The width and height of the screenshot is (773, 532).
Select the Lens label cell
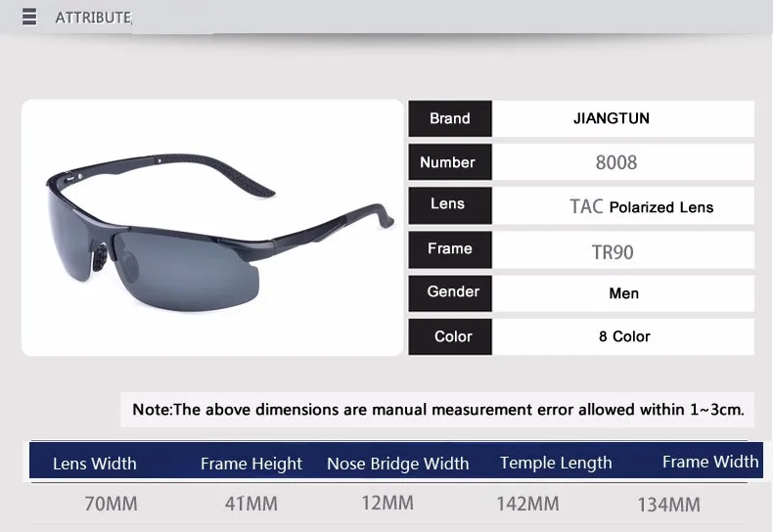(x=449, y=205)
